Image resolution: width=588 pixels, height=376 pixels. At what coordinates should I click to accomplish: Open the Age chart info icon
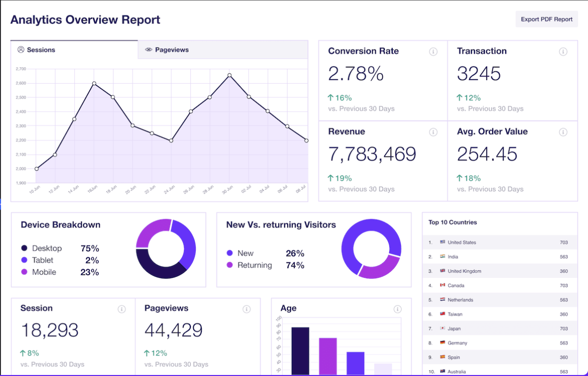click(x=398, y=309)
